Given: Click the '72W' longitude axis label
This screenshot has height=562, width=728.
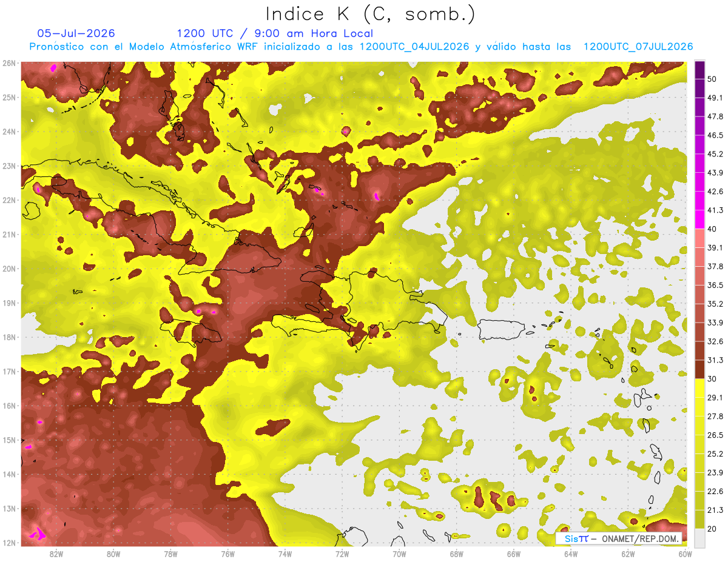Looking at the screenshot, I should [x=342, y=554].
